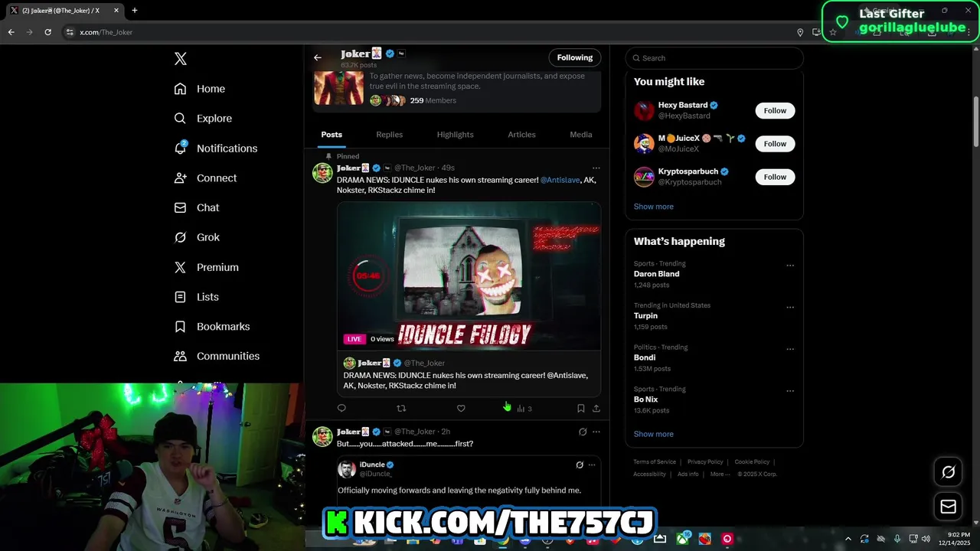Open Lists in sidebar
The image size is (980, 551).
[x=197, y=297]
